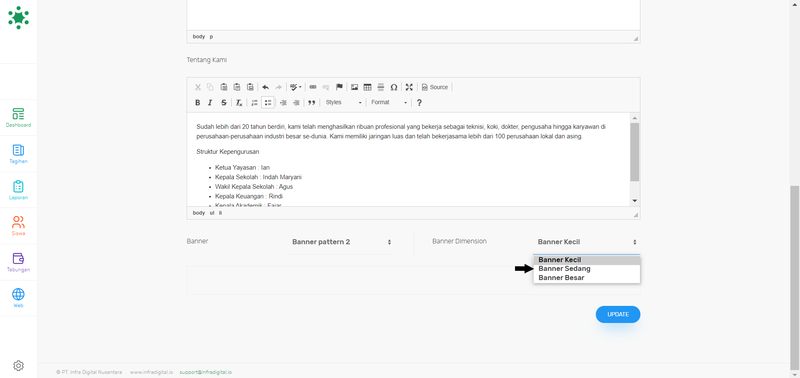800x378 pixels.
Task: Click the UPDATE button
Action: tap(618, 314)
